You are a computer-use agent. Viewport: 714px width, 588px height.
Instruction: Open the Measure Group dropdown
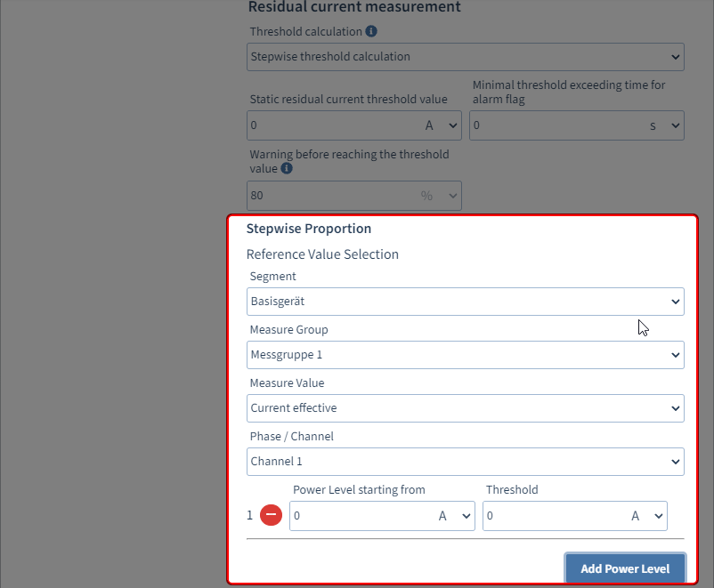(465, 355)
